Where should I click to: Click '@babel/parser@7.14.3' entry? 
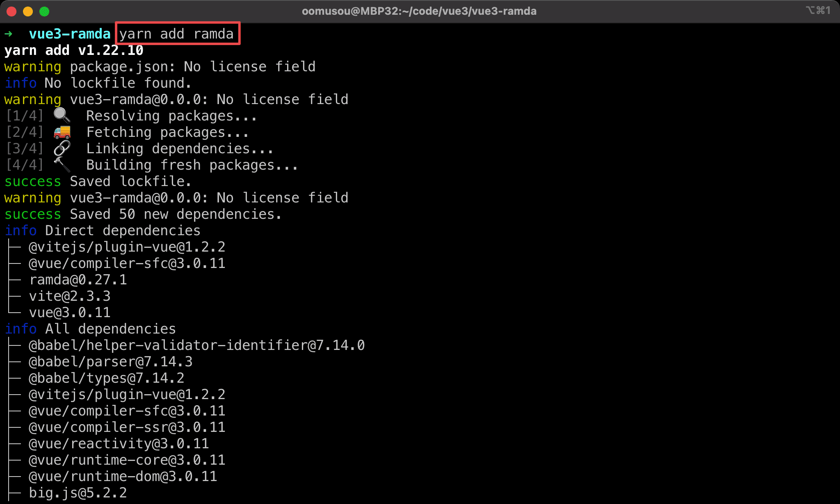point(111,362)
